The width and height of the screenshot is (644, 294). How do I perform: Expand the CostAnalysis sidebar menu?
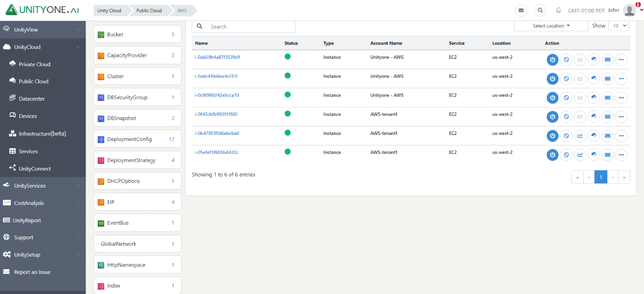click(43, 203)
